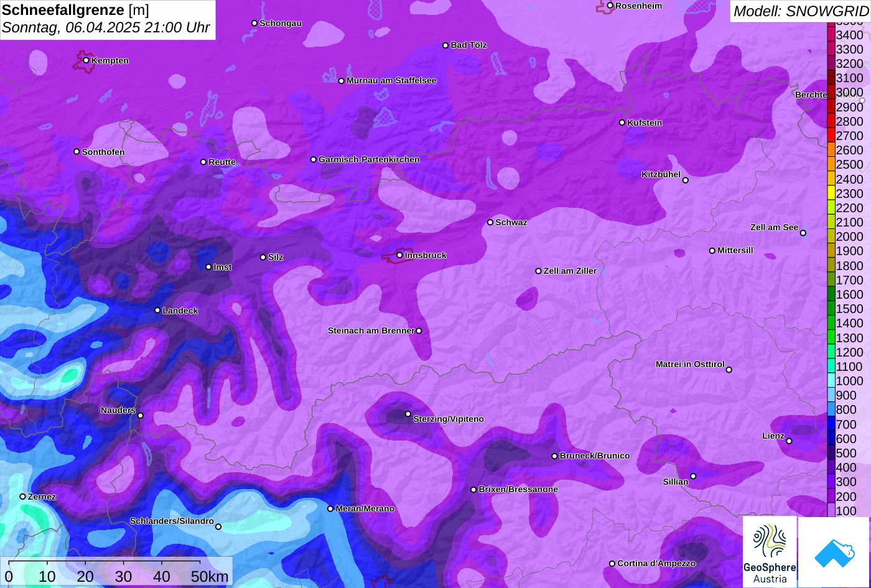The image size is (871, 588).
Task: Click the Schongau marker dot
Action: [x=254, y=23]
